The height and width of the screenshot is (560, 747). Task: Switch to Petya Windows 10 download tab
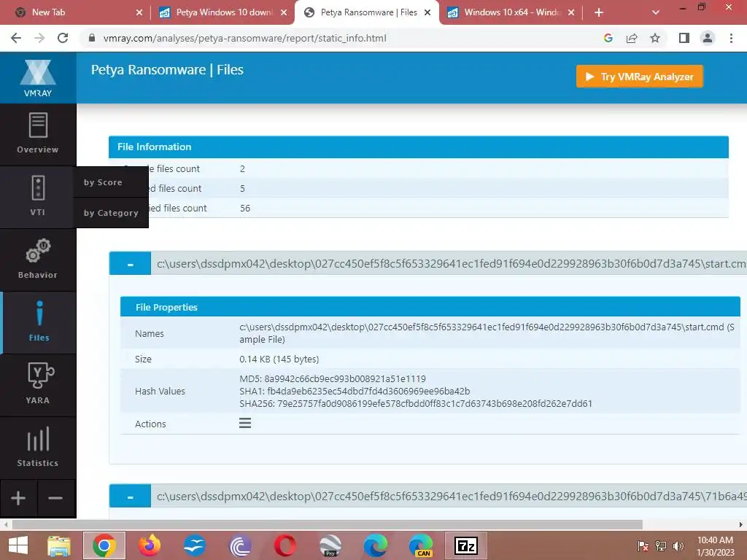[x=223, y=12]
